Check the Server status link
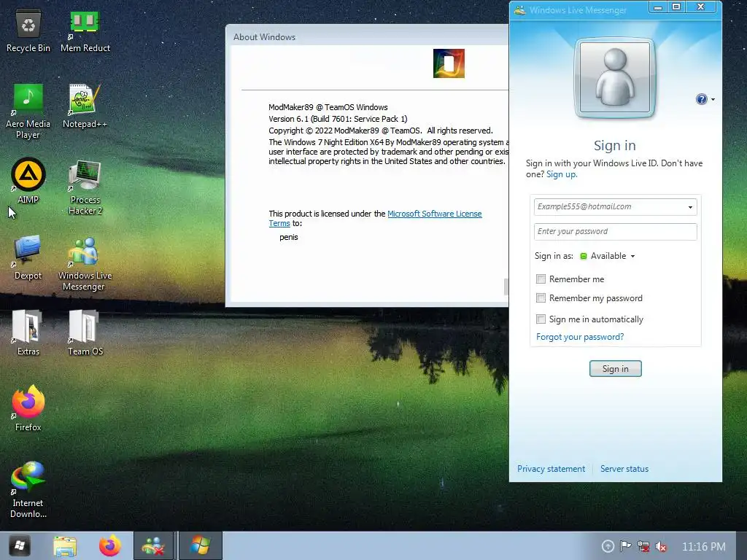This screenshot has height=560, width=747. [x=624, y=469]
